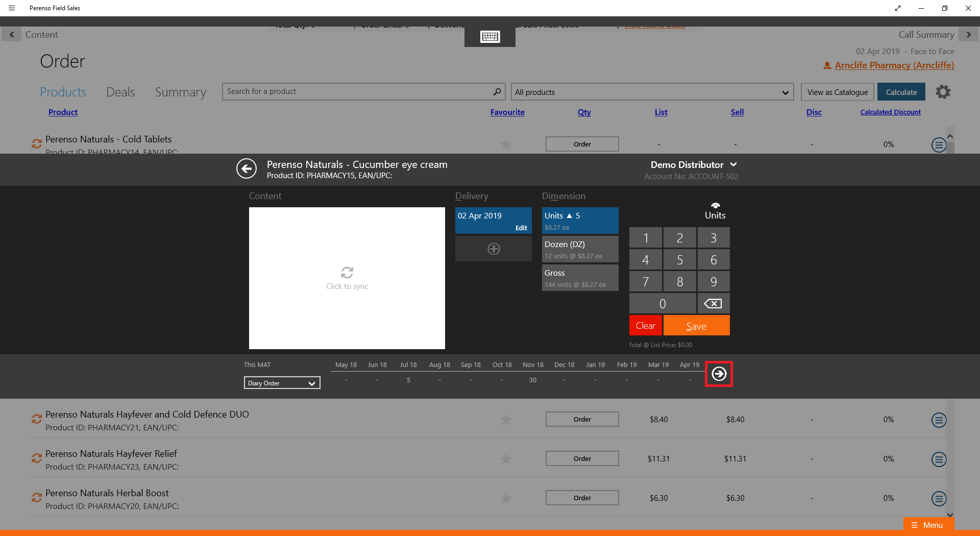Click the search magnifier icon
This screenshot has width=980, height=536.
pos(497,91)
